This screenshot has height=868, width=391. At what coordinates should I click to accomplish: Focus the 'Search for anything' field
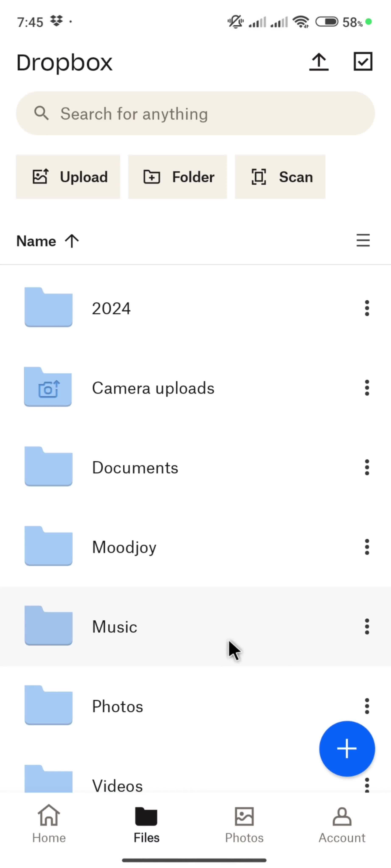(x=195, y=114)
